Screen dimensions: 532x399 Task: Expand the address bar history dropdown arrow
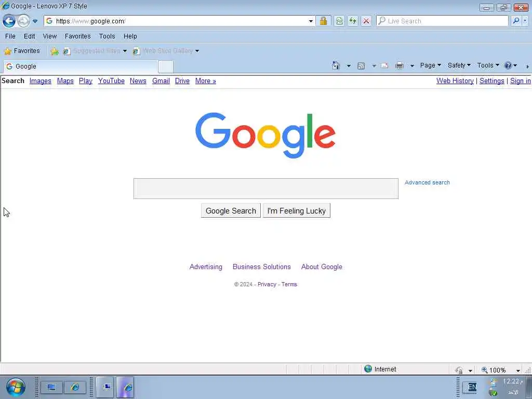[311, 21]
